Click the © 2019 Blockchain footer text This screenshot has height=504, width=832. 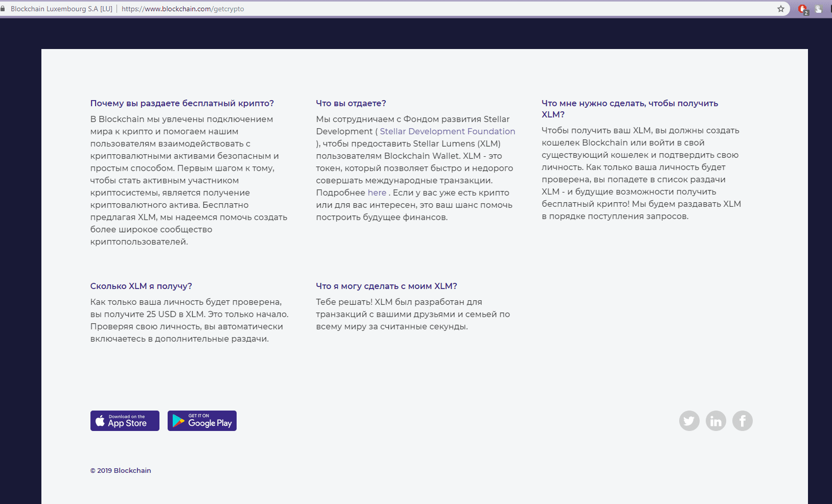tap(121, 470)
